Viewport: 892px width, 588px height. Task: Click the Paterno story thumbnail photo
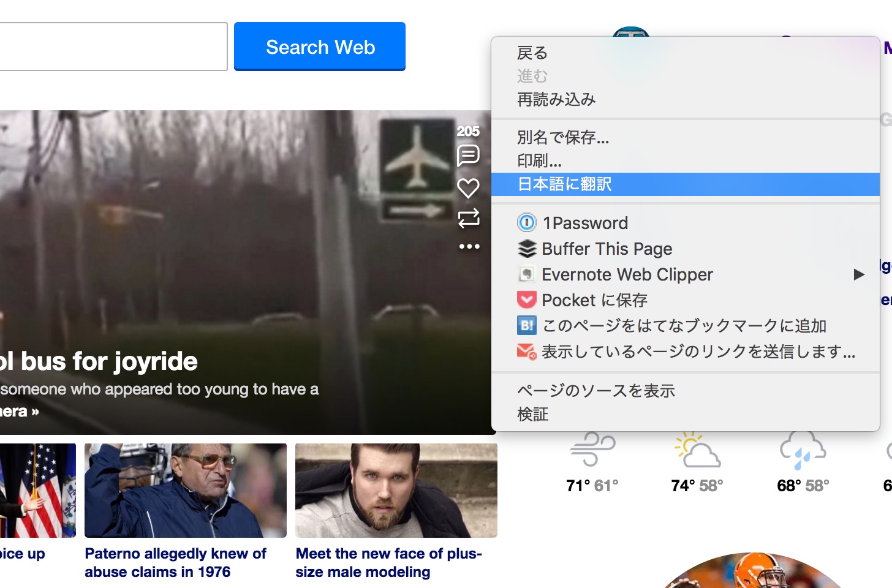coord(186,491)
